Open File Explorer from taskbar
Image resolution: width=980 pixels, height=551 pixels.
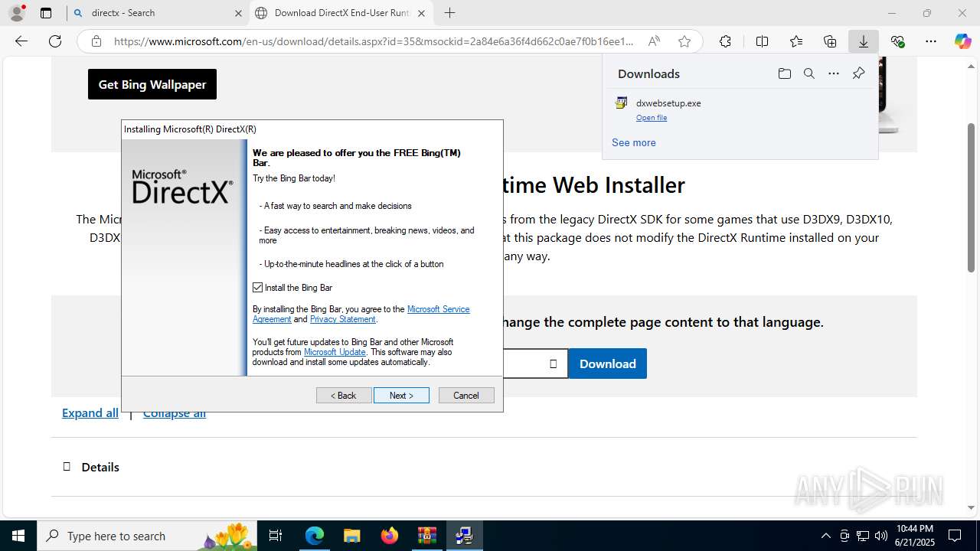point(351,536)
